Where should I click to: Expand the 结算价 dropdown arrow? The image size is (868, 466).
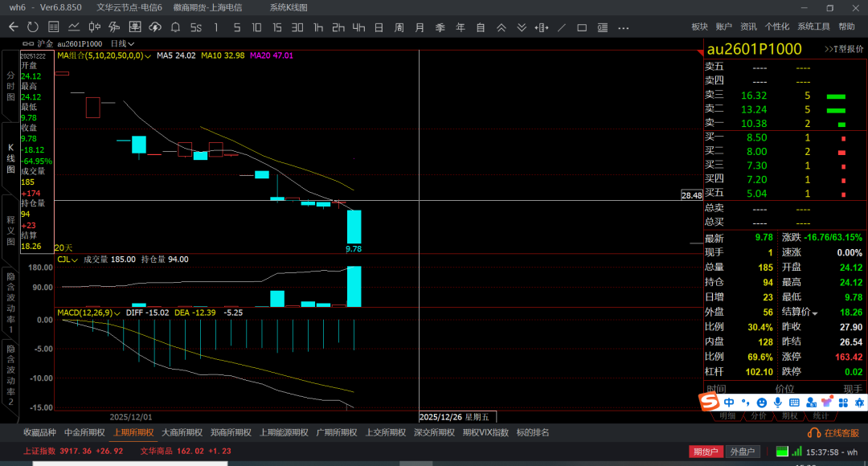click(815, 313)
